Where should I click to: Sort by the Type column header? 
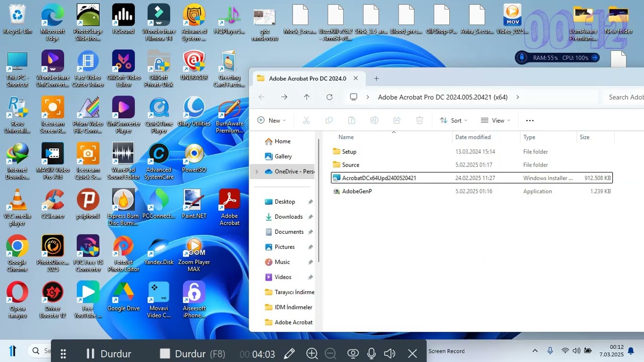(529, 137)
